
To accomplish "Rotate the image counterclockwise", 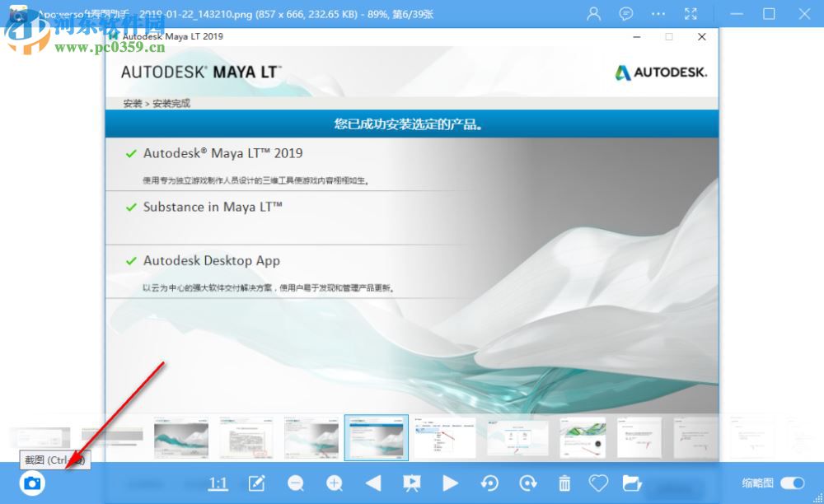I will pos(489,483).
